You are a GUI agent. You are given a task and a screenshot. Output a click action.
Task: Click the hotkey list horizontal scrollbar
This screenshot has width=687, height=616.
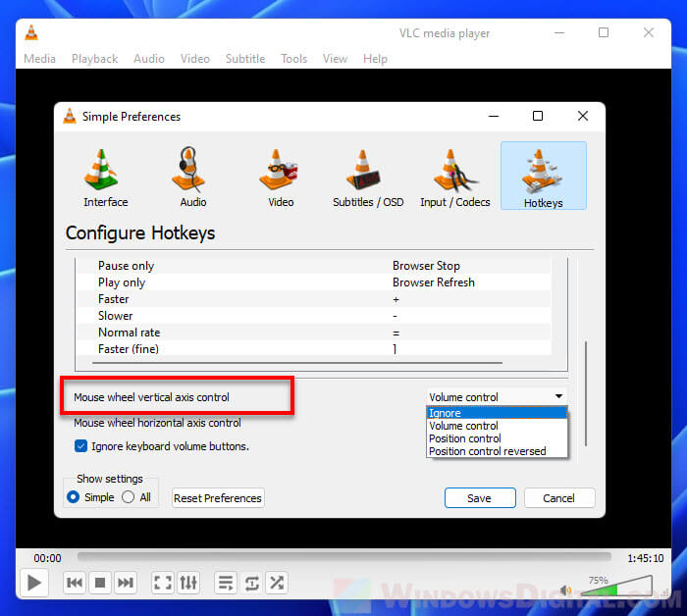tap(297, 363)
